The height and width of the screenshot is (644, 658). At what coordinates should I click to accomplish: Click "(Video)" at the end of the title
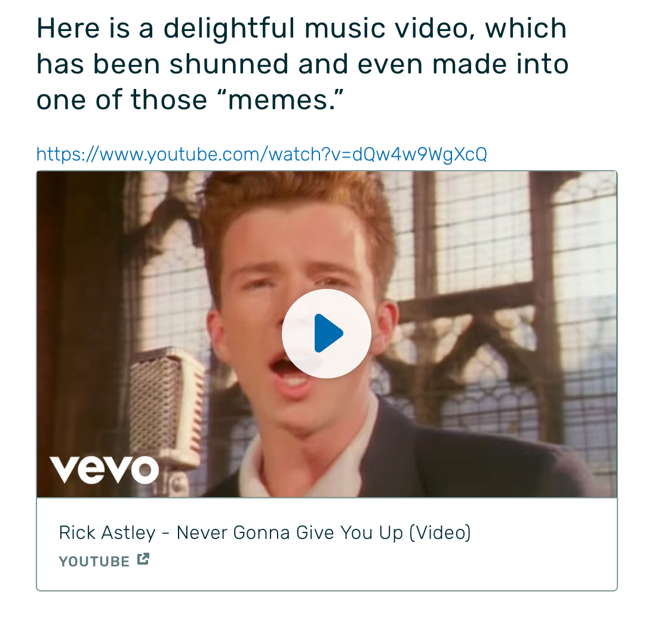point(440,532)
